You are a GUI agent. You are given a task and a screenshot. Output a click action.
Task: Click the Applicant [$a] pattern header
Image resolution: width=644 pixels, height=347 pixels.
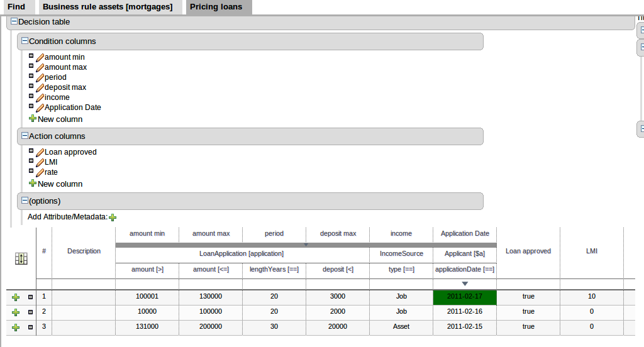[x=465, y=254]
